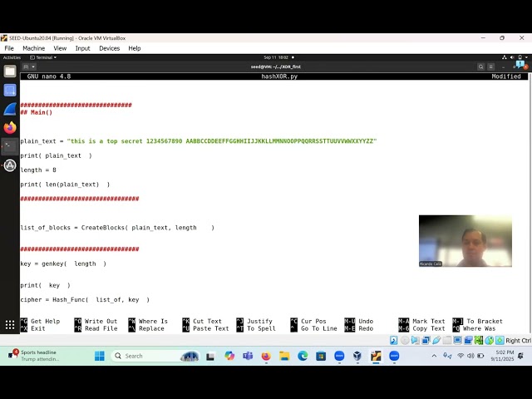Screen dimensions: 532x399
Task: Add a new terminal tab
Action: (26, 66)
